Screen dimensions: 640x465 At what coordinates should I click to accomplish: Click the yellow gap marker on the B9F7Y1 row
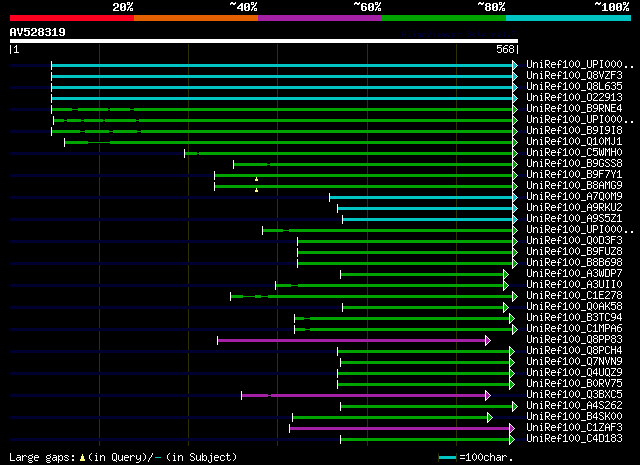[256, 179]
